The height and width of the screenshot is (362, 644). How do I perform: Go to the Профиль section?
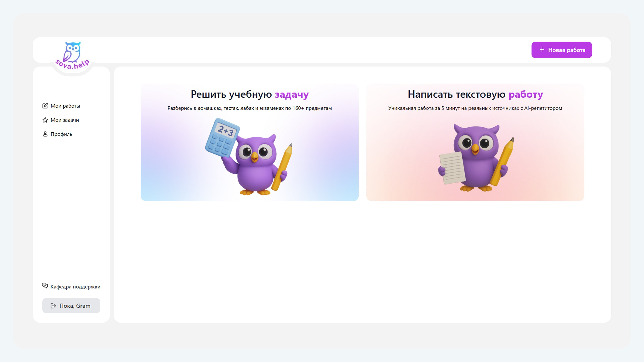tap(57, 134)
